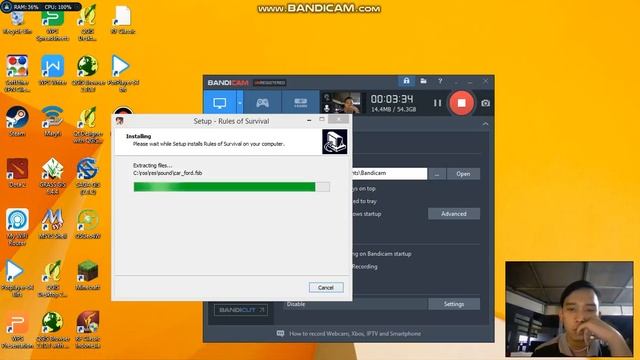The width and height of the screenshot is (640, 360).
Task: Select SAGA GIS desktop icon
Action: (87, 176)
